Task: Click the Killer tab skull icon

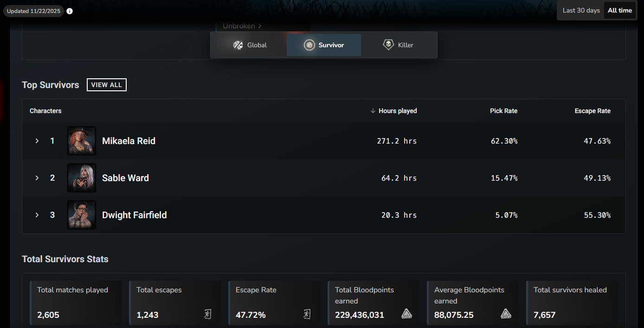Action: pyautogui.click(x=388, y=45)
